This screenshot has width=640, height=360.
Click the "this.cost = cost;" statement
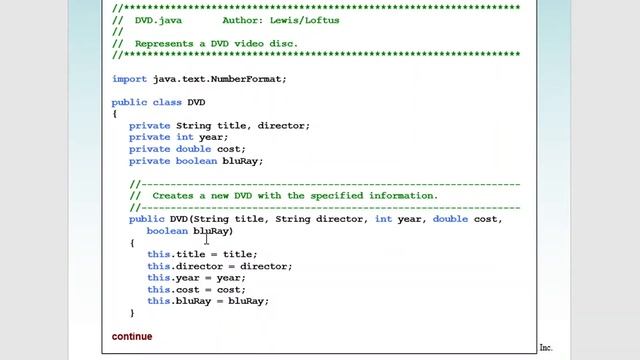(196, 290)
